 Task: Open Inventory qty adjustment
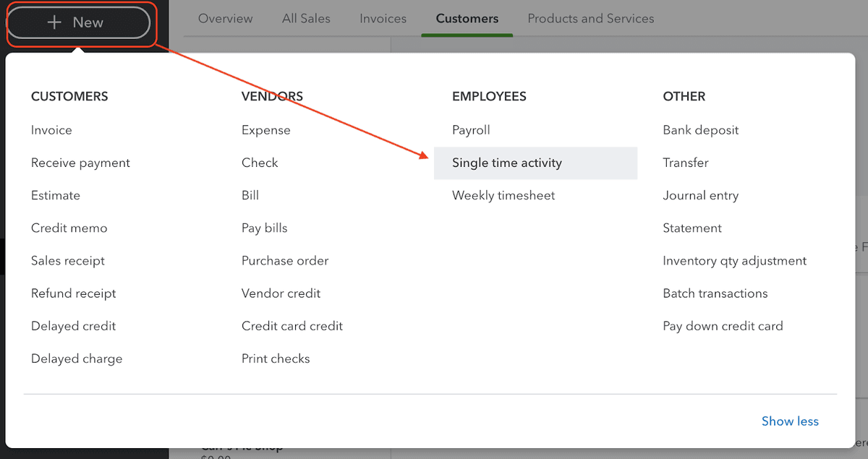[735, 260]
